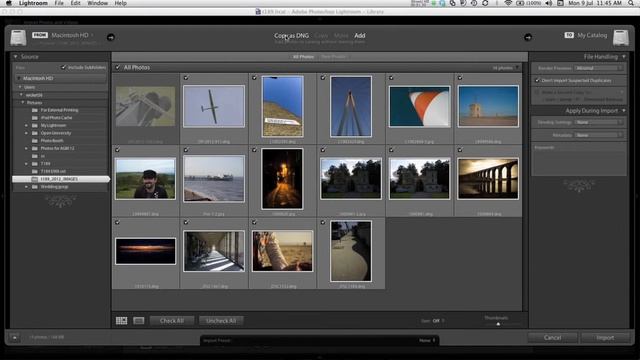
Task: Open the Apple menu
Action: click(x=9, y=3)
